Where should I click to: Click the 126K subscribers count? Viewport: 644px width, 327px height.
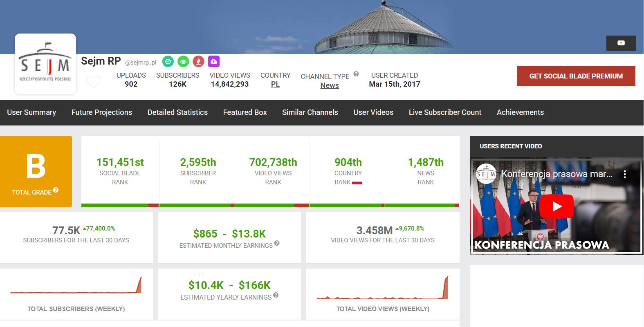178,84
